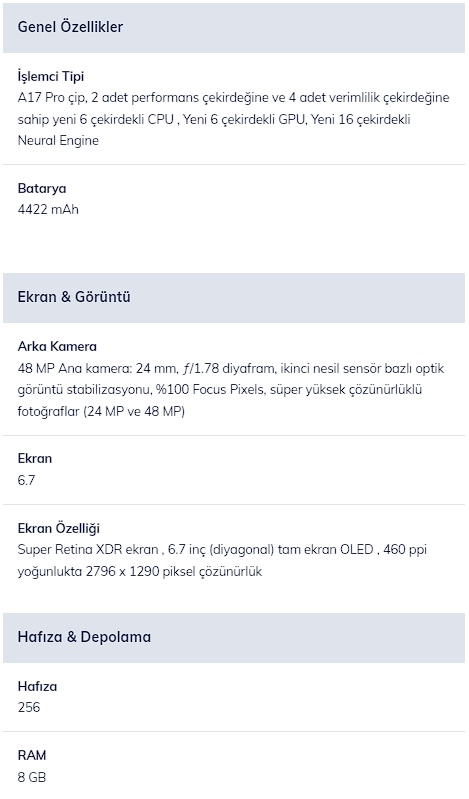Screen dimensions: 469x799
Task: Click the Genel Özellikler section header
Action: click(234, 28)
